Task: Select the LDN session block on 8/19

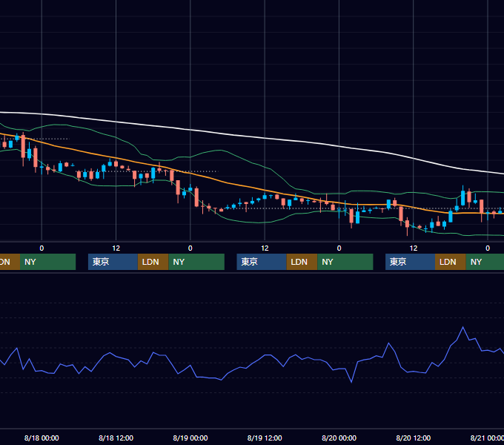Action: pos(302,262)
